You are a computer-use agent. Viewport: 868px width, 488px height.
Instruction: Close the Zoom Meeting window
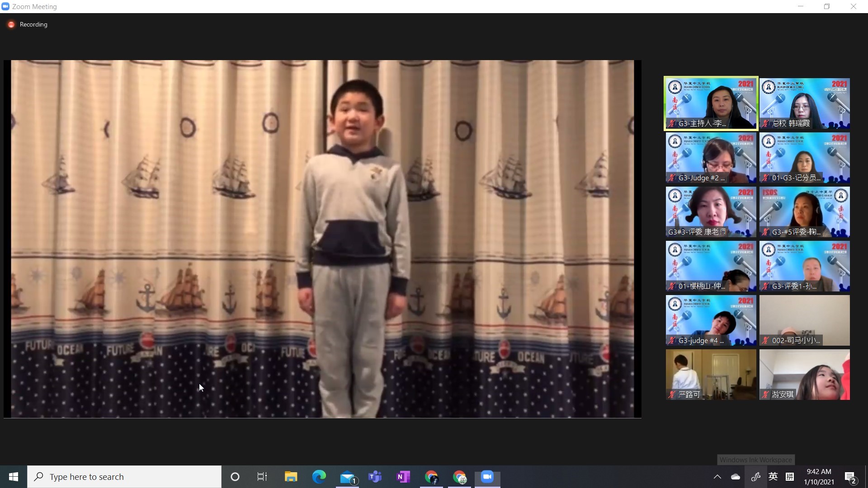854,6
